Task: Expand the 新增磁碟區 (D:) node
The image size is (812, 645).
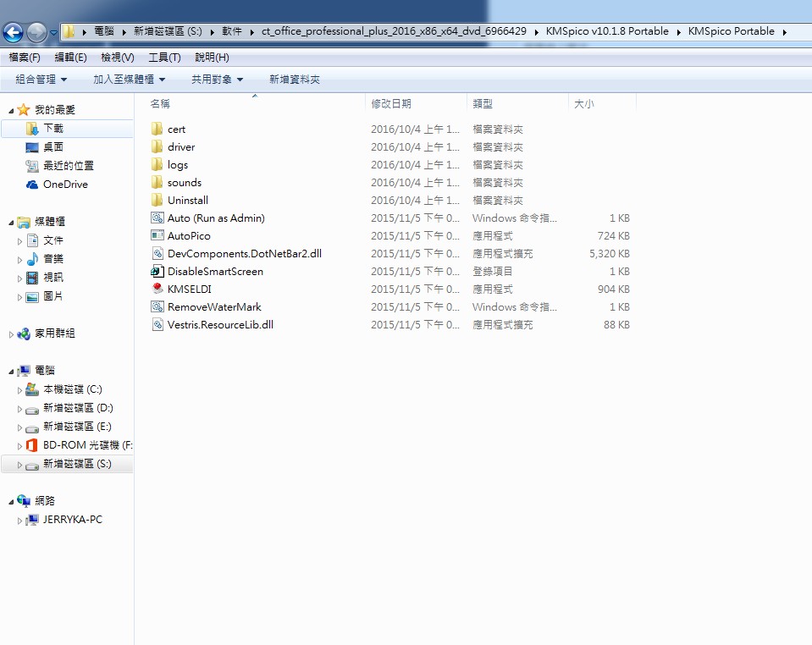Action: coord(19,409)
